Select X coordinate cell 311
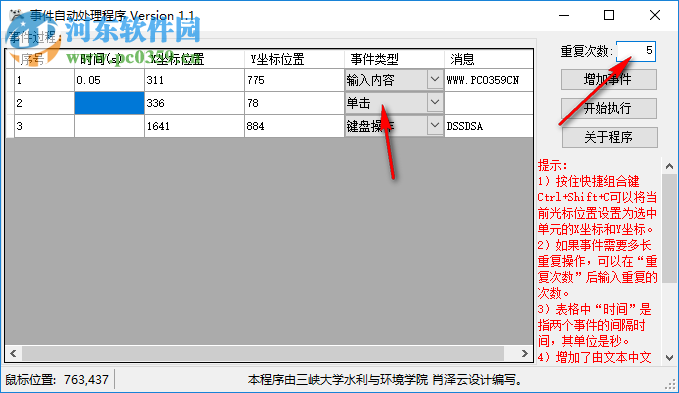The image size is (679, 393). pyautogui.click(x=194, y=80)
